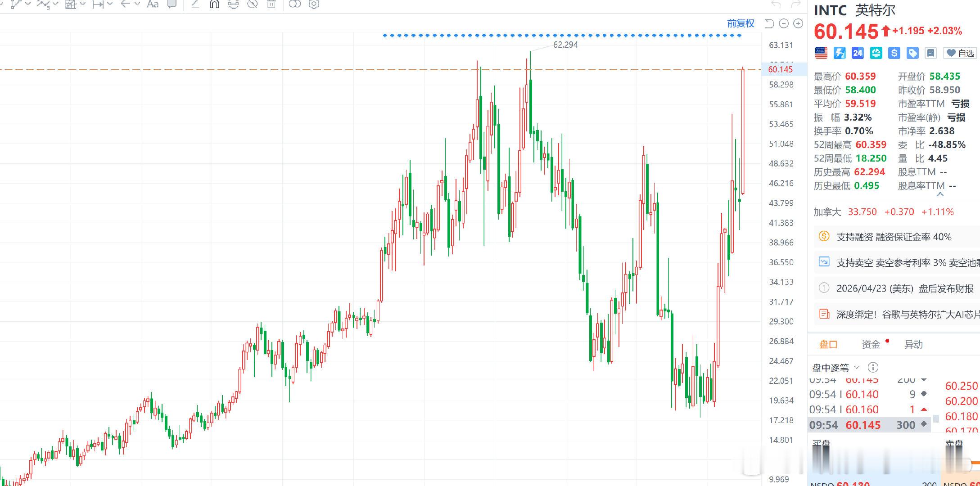Toggle the 自选 watchlist heart button

(960, 53)
